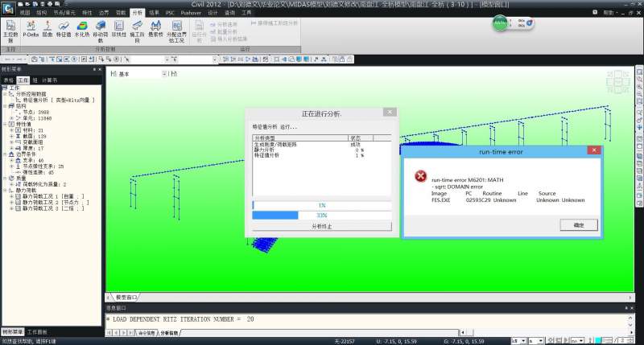Viewport: 644px width, 345px height.
Task: Expand the 材料: 21 tree node
Action: 11,130
